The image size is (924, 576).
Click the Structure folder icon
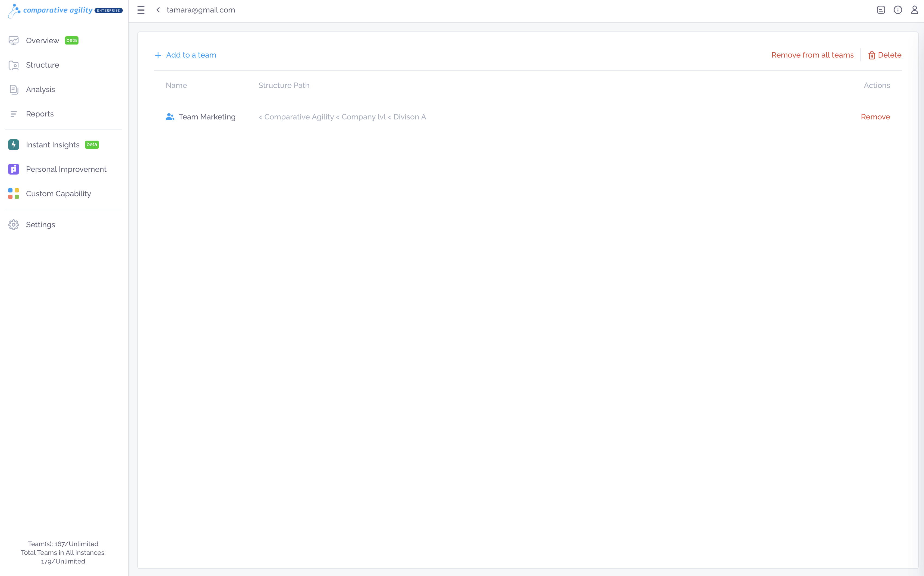tap(14, 65)
